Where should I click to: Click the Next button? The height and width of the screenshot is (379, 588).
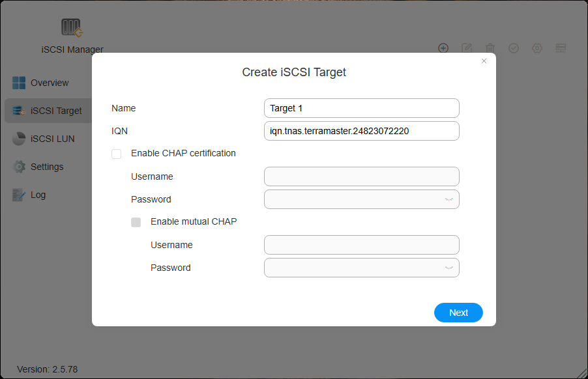[458, 313]
